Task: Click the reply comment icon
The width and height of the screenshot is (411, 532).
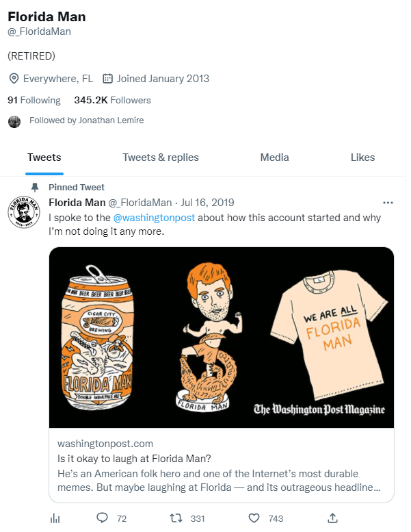Action: [103, 518]
